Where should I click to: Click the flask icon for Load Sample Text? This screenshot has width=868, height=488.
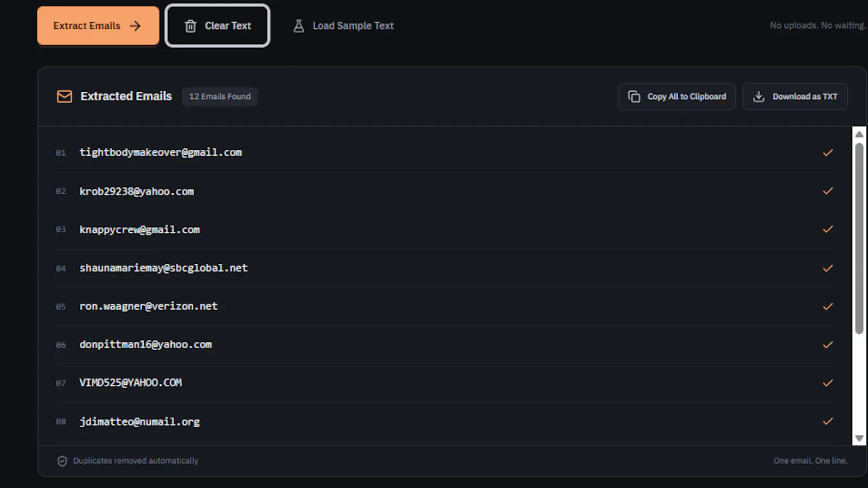[298, 26]
